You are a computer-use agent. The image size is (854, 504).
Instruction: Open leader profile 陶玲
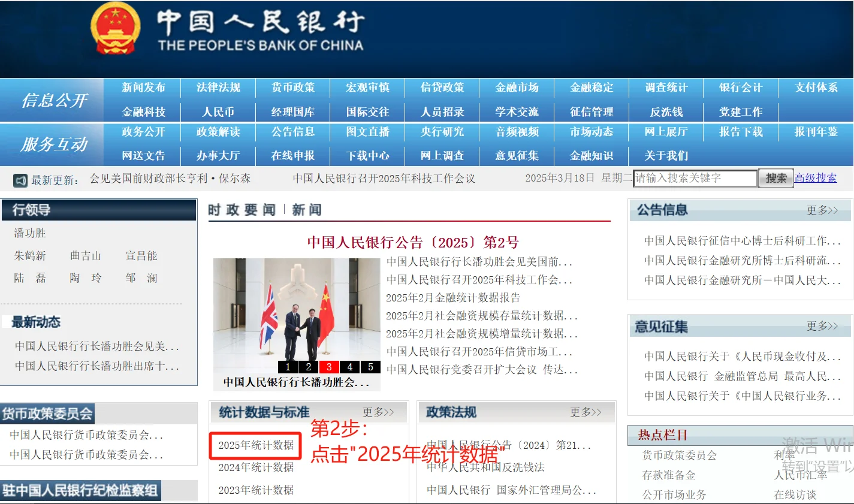(x=86, y=278)
